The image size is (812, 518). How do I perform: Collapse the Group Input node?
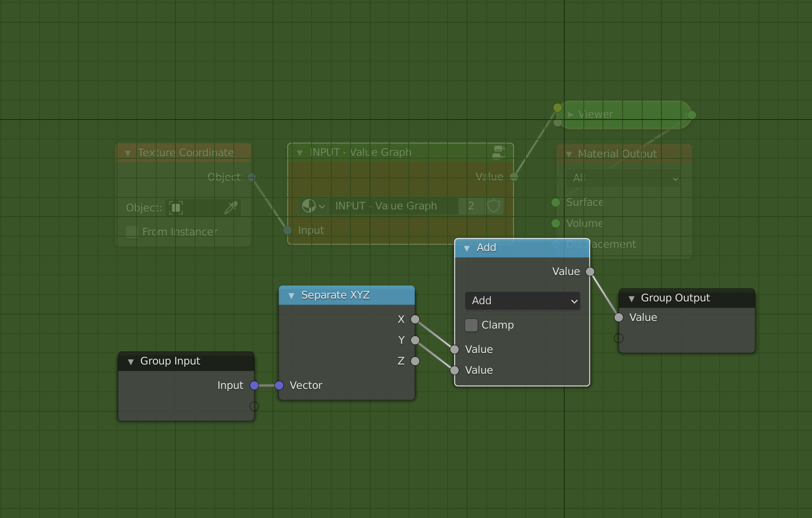131,362
